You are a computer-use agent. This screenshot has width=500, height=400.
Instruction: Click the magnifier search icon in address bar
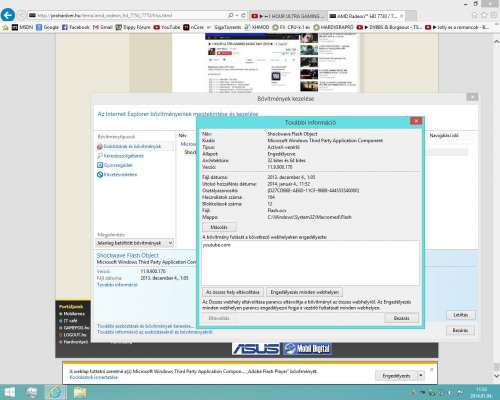pos(230,15)
